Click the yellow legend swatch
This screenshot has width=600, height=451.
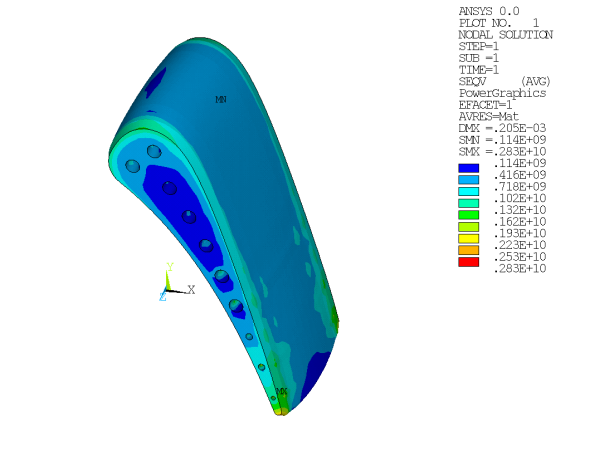pyautogui.click(x=468, y=238)
